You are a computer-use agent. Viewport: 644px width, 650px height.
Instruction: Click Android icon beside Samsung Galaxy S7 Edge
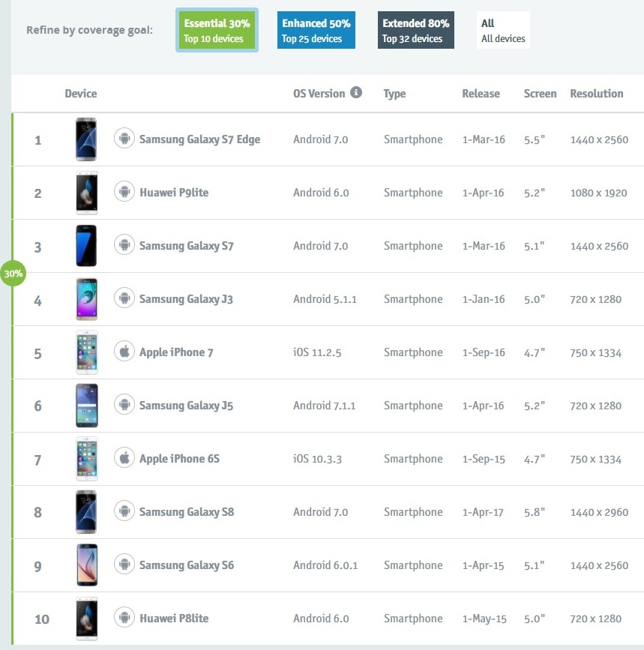(x=124, y=138)
